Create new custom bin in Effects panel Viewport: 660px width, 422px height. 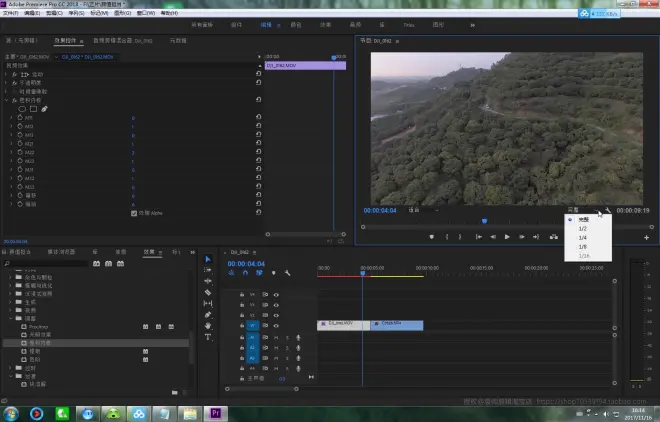click(175, 393)
